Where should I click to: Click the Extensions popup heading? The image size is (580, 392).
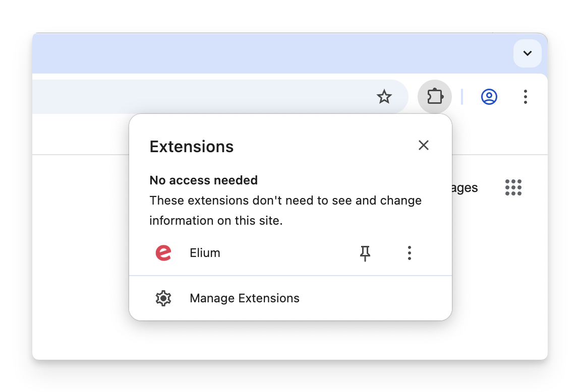tap(192, 147)
